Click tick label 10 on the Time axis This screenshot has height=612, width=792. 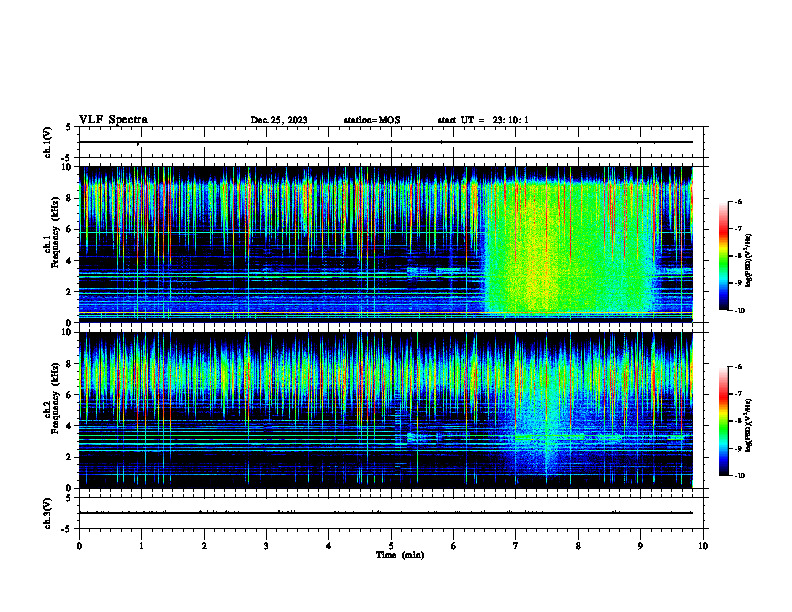point(703,546)
